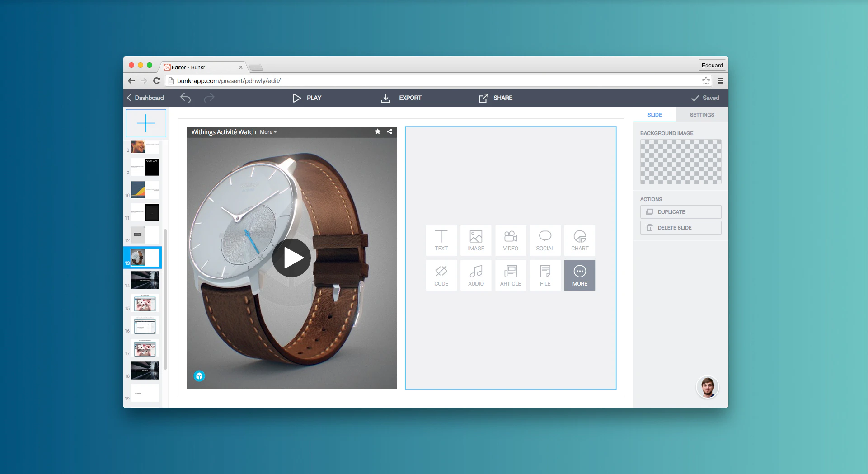Image resolution: width=868 pixels, height=474 pixels.
Task: Open the Chrome hamburger menu
Action: coord(720,81)
